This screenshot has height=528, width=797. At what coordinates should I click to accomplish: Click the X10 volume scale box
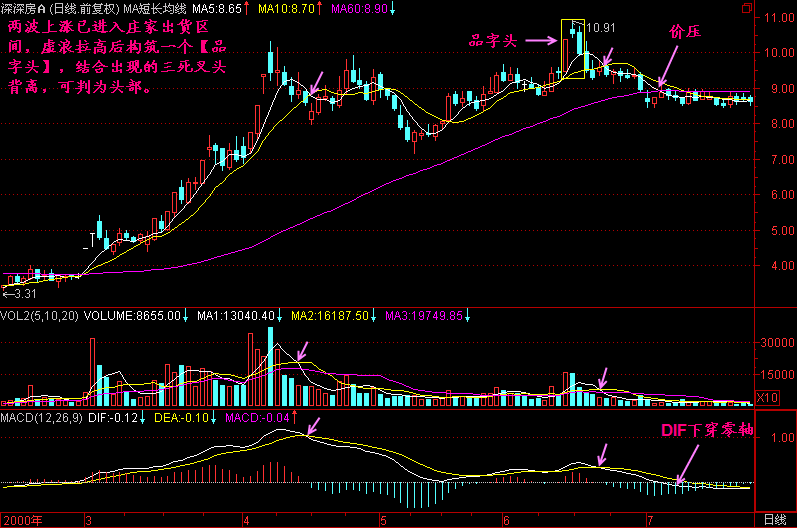767,398
